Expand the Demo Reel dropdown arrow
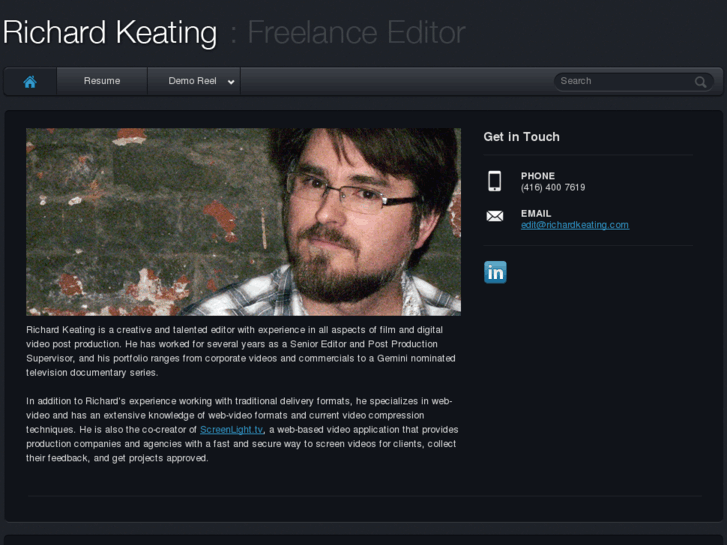 pyautogui.click(x=231, y=82)
